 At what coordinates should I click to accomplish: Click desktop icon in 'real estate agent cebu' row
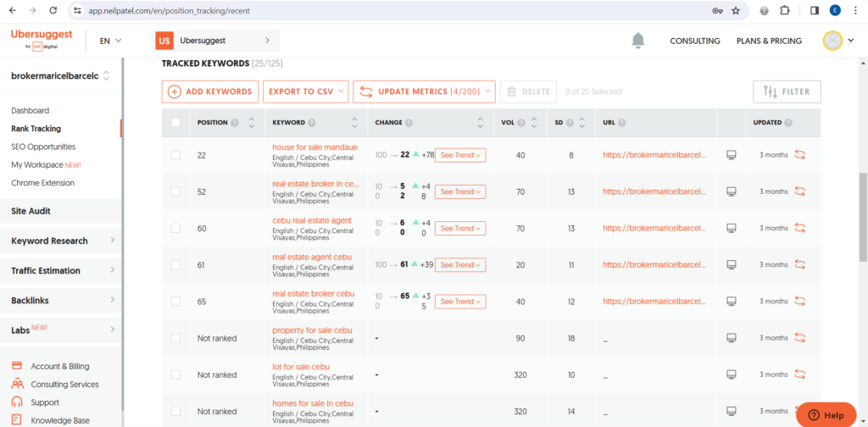pyautogui.click(x=732, y=264)
